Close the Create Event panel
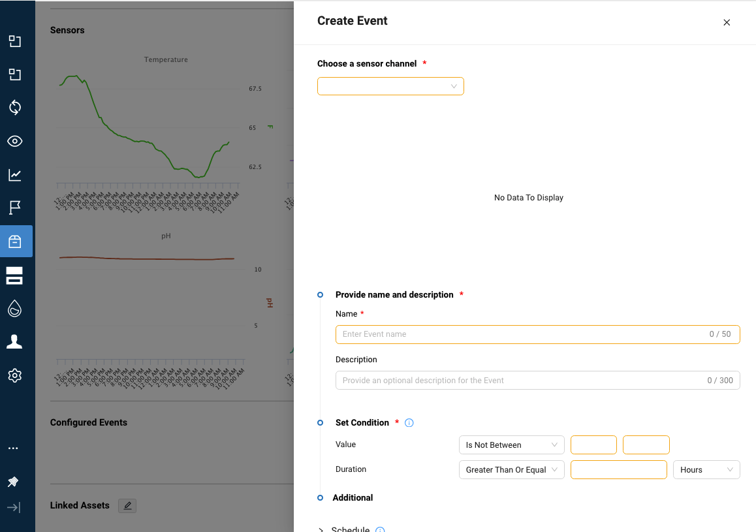 click(727, 22)
